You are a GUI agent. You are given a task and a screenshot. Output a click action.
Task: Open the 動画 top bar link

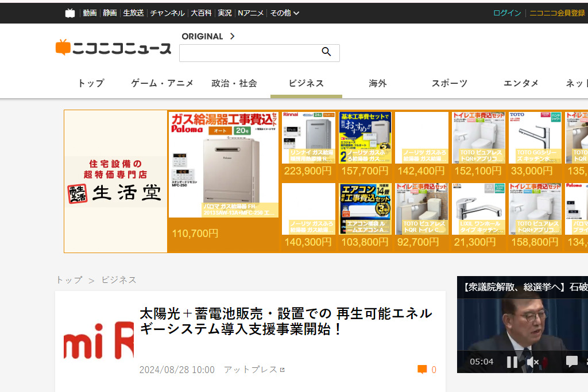(90, 13)
